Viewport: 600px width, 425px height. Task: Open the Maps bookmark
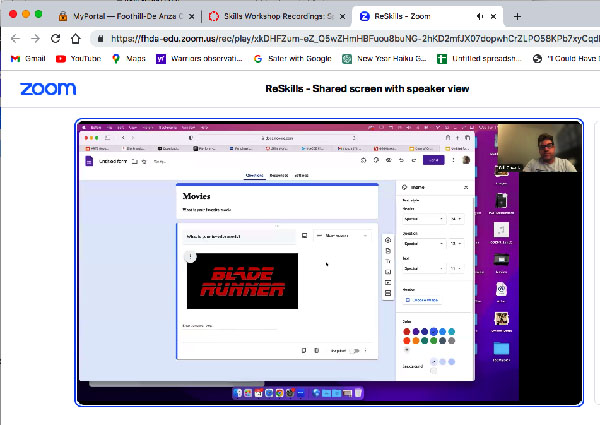tap(129, 59)
